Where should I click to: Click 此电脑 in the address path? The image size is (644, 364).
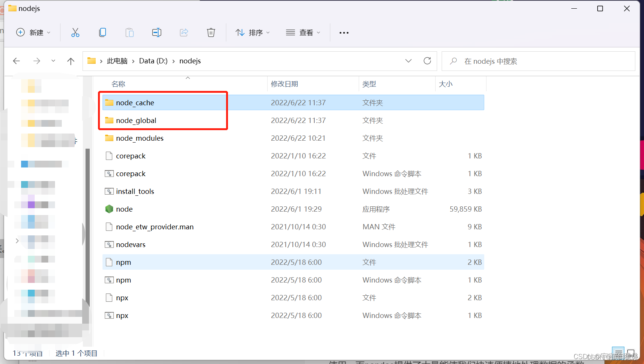click(x=117, y=61)
